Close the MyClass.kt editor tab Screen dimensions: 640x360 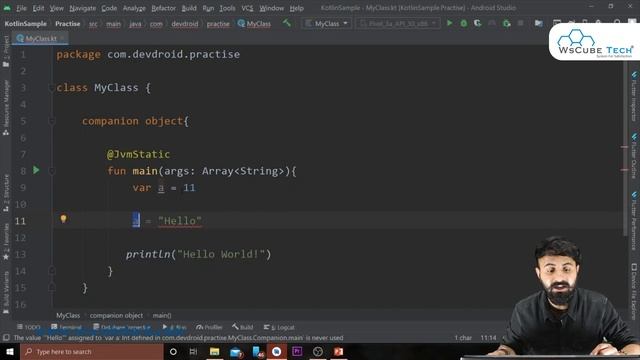click(x=62, y=38)
